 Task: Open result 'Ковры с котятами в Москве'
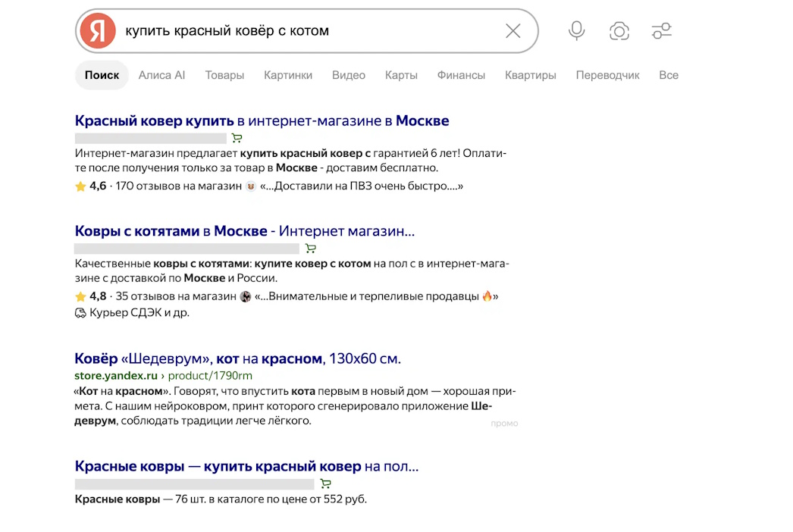245,231
